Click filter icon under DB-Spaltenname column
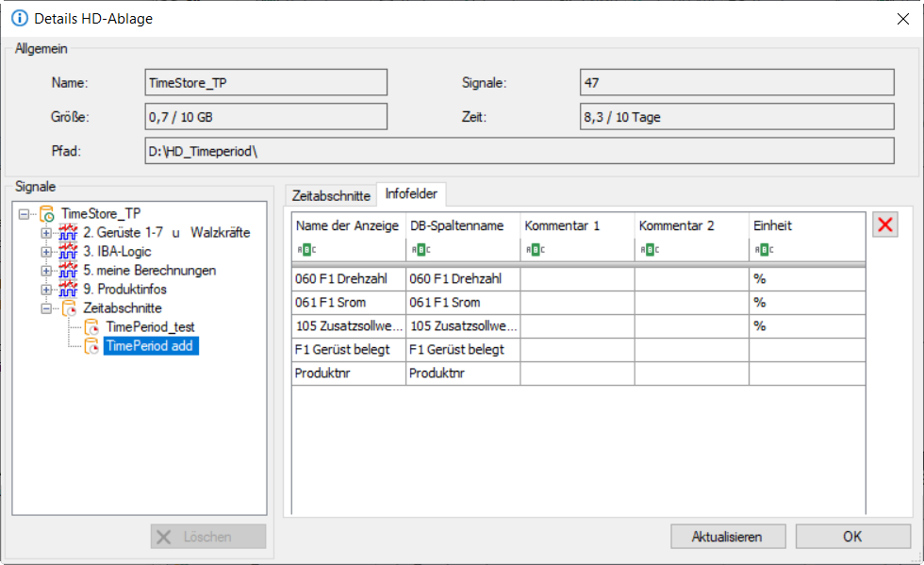Screen dimensions: 924x565 [419, 250]
